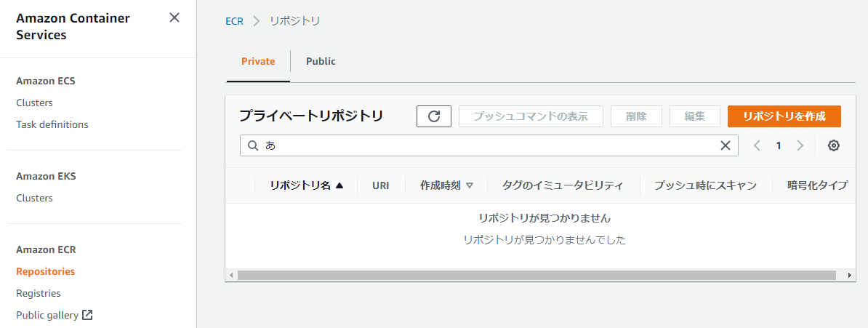Click the プライベートリポジトリ heading
Screen dimensions: 868x328
click(311, 116)
